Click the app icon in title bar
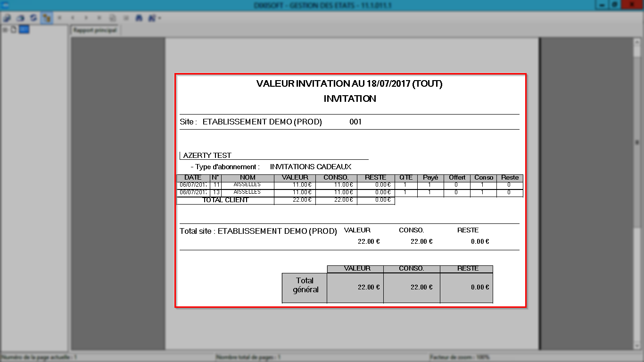Image resolution: width=644 pixels, height=362 pixels. pyautogui.click(x=5, y=5)
